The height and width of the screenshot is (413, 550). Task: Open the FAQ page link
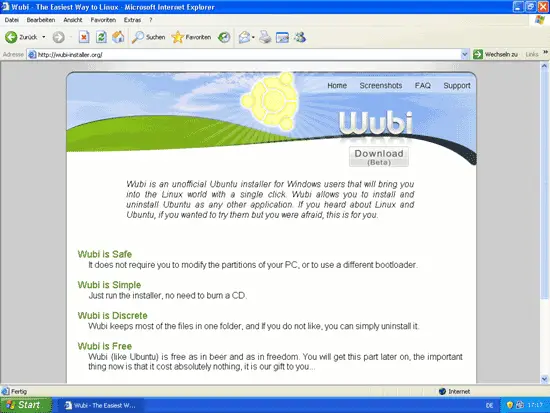tap(422, 85)
